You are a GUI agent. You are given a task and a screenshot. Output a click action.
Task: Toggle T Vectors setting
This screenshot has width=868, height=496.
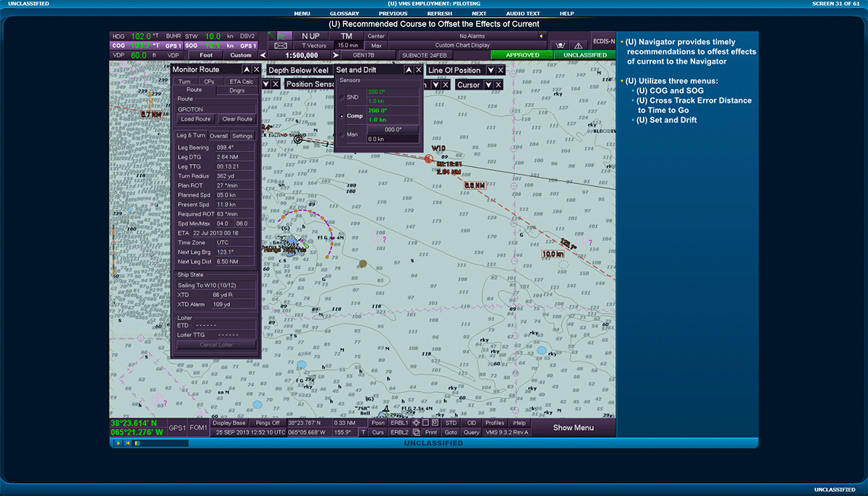[314, 46]
